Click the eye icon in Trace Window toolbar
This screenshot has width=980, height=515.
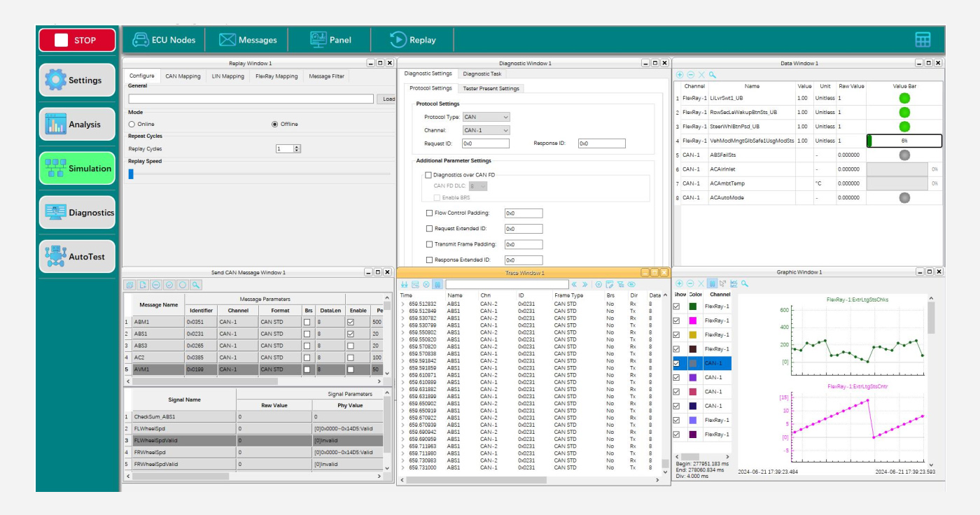coord(631,285)
